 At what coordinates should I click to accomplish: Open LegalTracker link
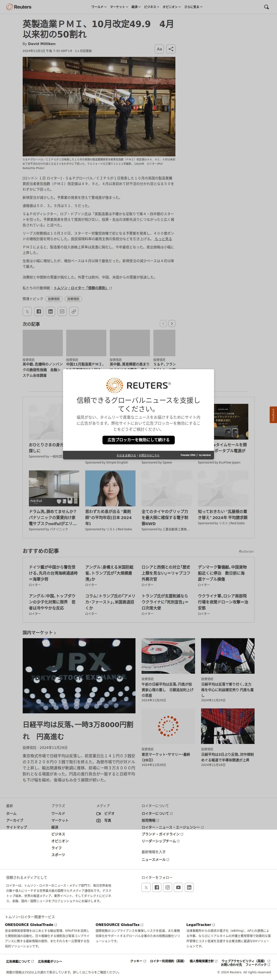200,924
